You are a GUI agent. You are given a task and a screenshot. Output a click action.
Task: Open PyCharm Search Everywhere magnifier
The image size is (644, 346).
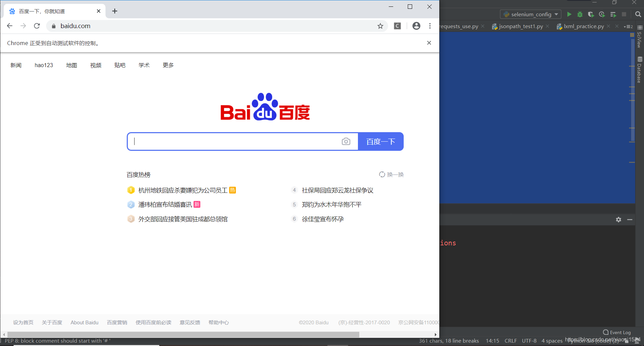638,14
